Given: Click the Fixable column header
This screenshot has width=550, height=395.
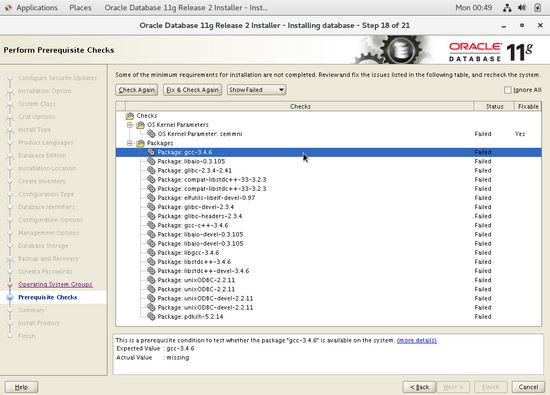Looking at the screenshot, I should (x=528, y=106).
